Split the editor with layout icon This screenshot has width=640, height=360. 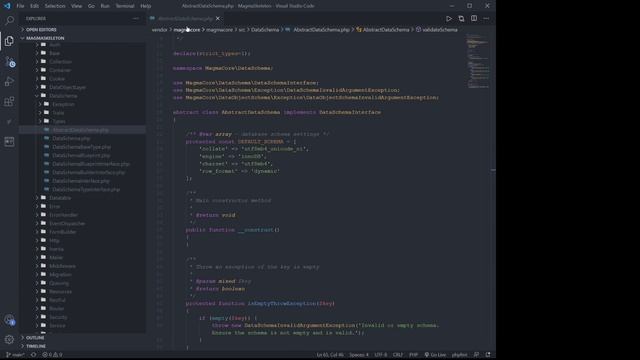click(x=474, y=18)
